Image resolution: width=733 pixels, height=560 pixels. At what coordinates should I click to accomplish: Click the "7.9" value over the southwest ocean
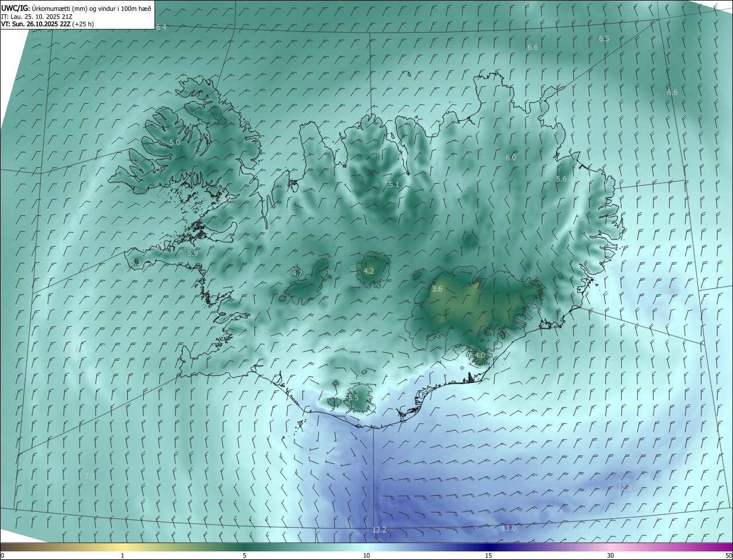89,476
